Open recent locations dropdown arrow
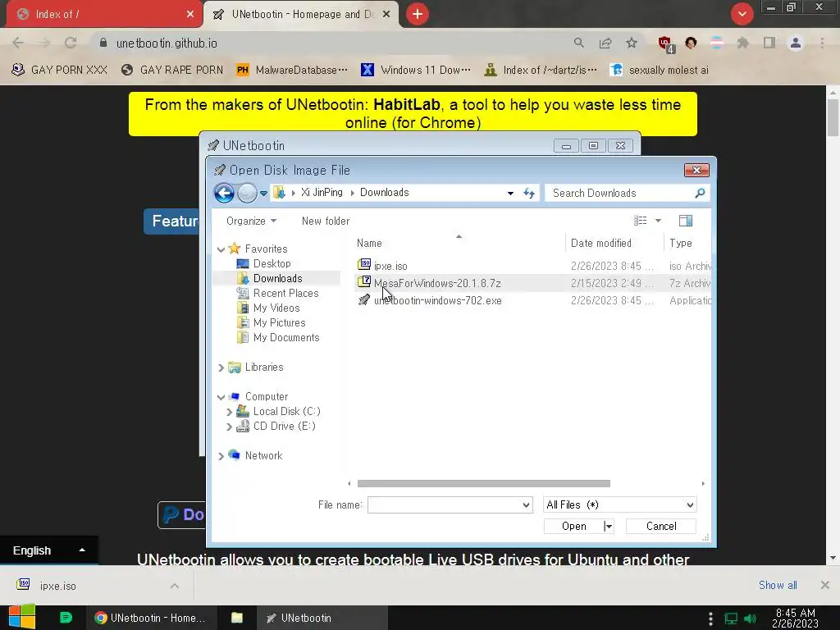The width and height of the screenshot is (840, 630). click(x=263, y=194)
